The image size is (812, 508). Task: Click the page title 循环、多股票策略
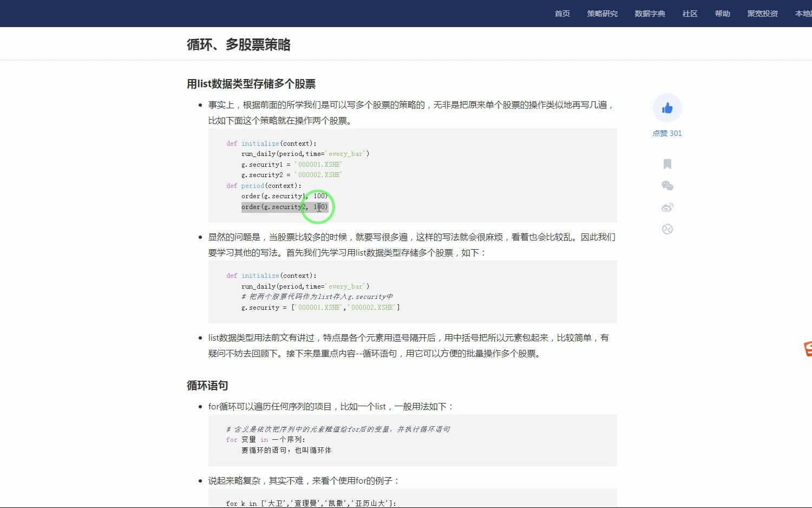pos(239,44)
